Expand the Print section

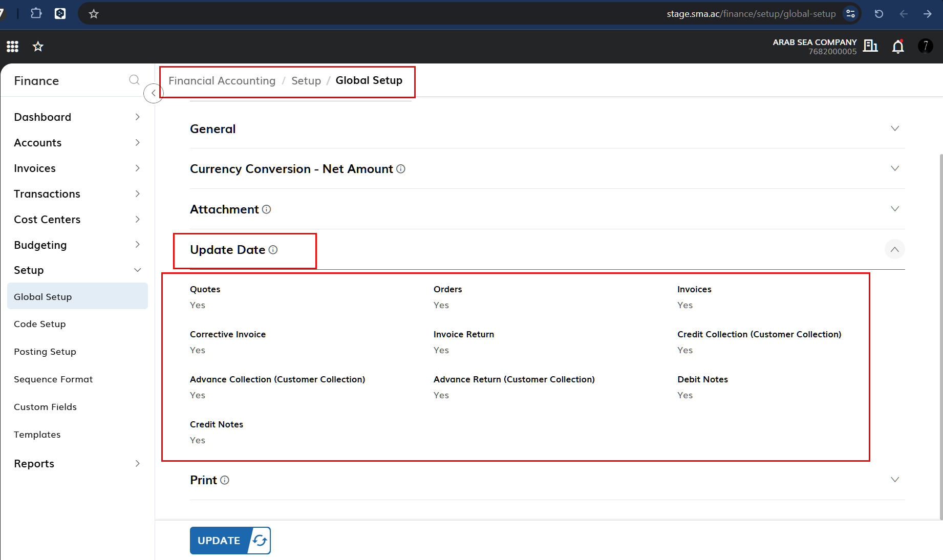pos(895,480)
